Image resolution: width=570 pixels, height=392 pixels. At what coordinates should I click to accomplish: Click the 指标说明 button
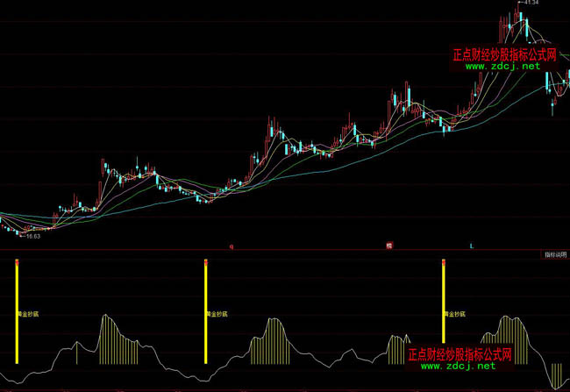(x=556, y=254)
